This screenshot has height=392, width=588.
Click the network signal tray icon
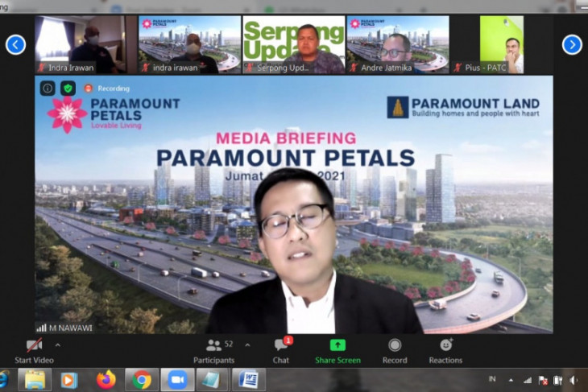pyautogui.click(x=528, y=381)
